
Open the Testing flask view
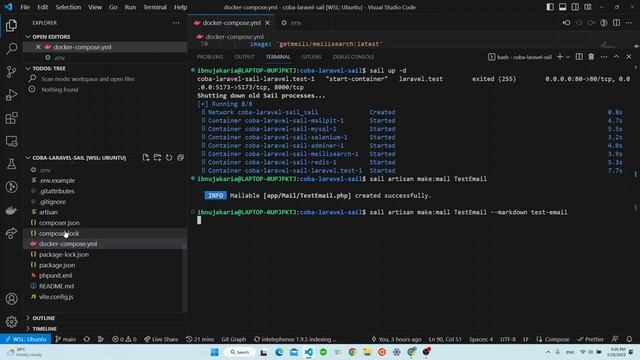coord(11,164)
